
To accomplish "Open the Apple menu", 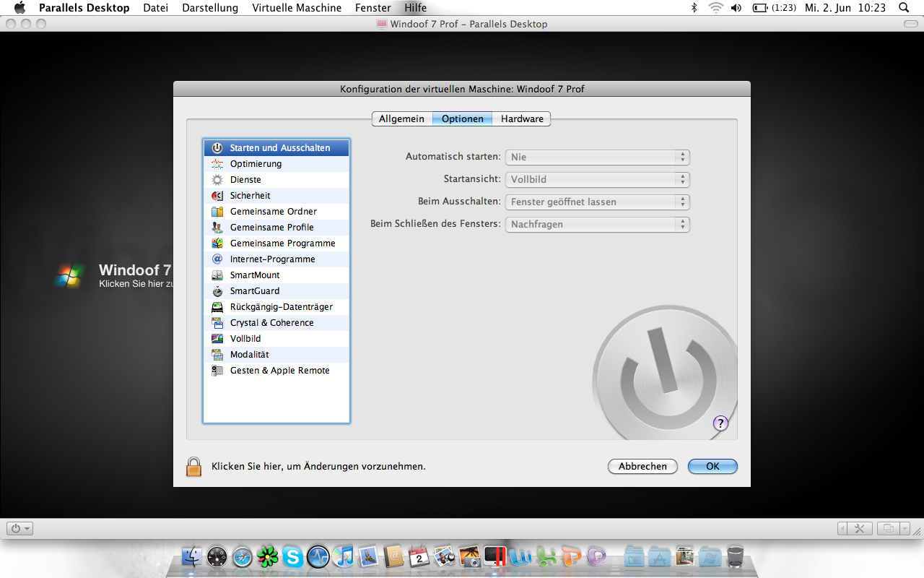I will click(19, 8).
